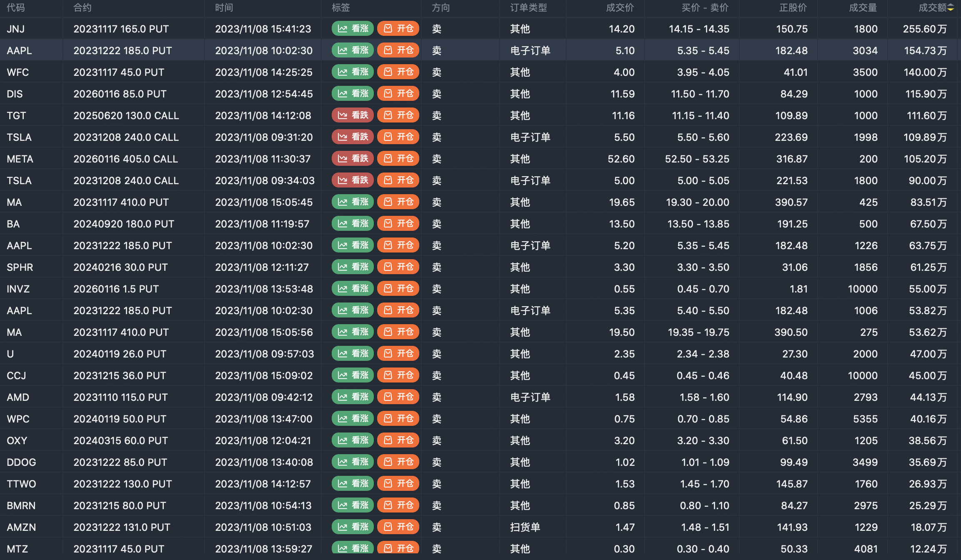
Task: Select the SPHR 20240216 30.0 PUT row
Action: pyautogui.click(x=120, y=267)
